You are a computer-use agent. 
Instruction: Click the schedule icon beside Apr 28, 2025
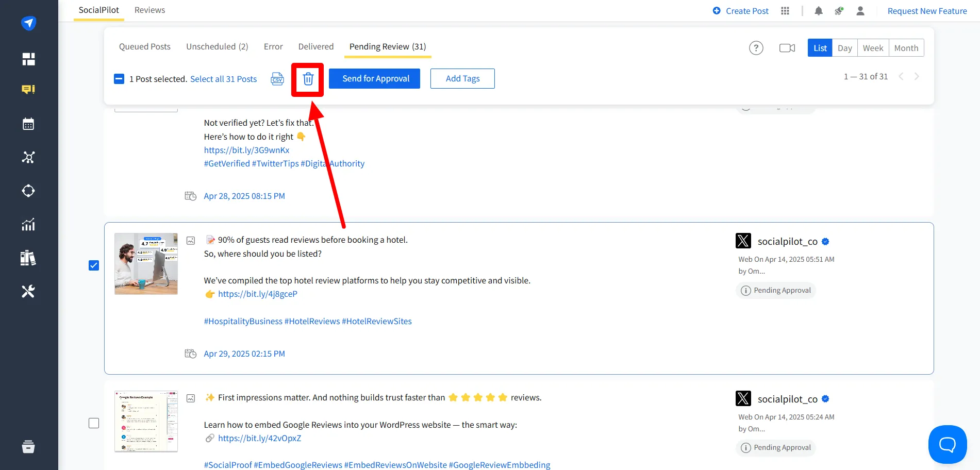click(191, 196)
